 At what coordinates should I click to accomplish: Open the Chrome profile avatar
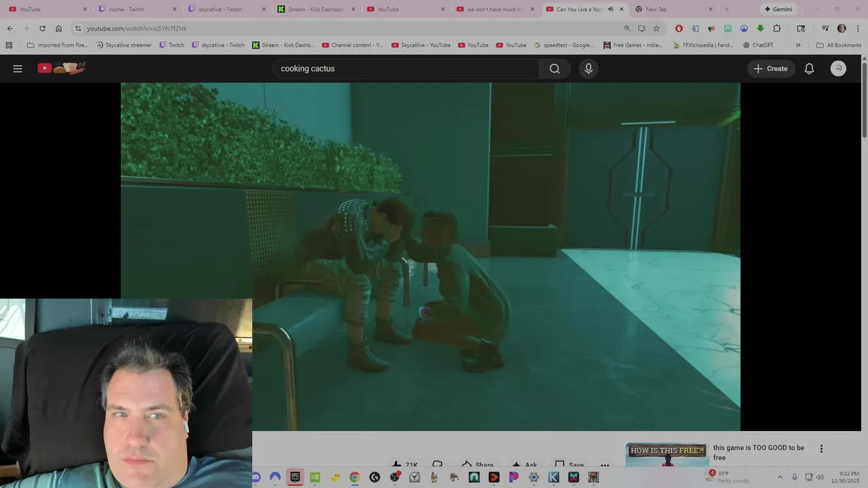pyautogui.click(x=842, y=28)
